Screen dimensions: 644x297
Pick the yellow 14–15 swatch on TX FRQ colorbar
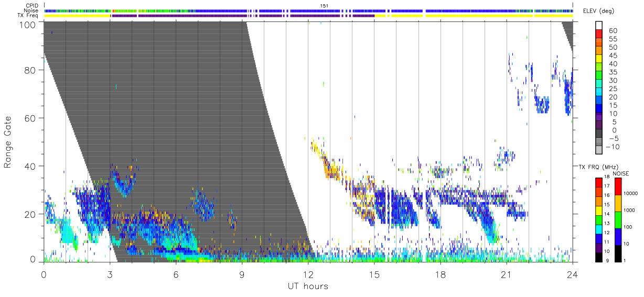click(599, 210)
